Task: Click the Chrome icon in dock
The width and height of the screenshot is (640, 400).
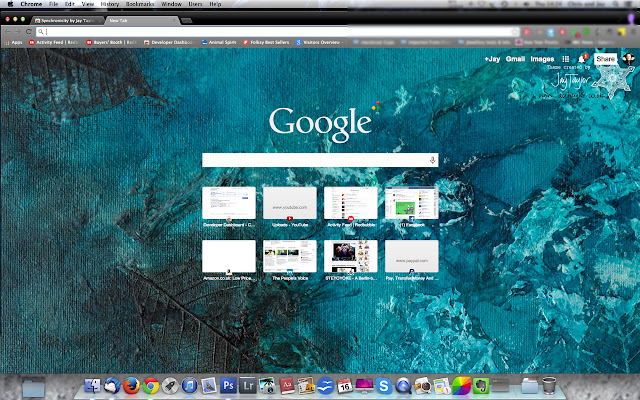Action: point(150,385)
